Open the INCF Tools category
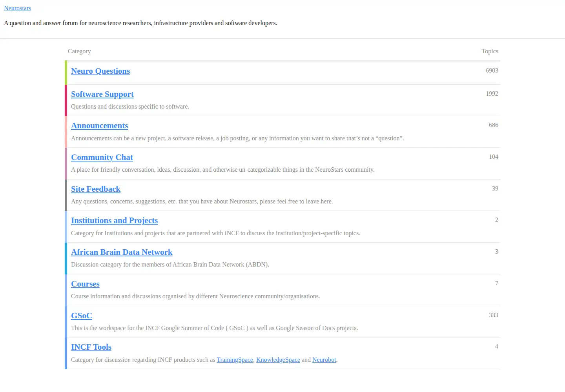 click(x=91, y=347)
